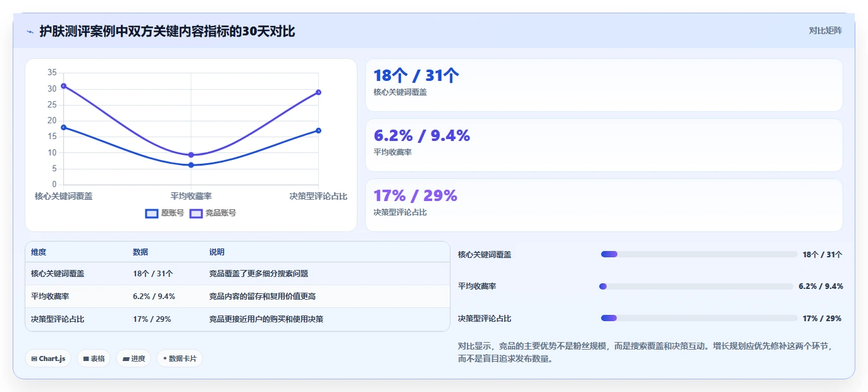Screen dimensions: 868x392
Task: Click the 表格 tag chip
Action: pos(94,358)
